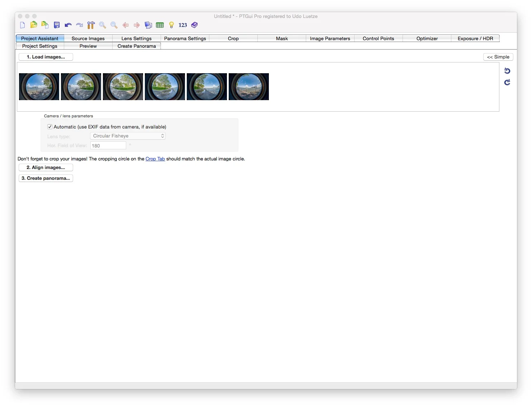Select the second fisheye image thumbnail

[x=81, y=87]
